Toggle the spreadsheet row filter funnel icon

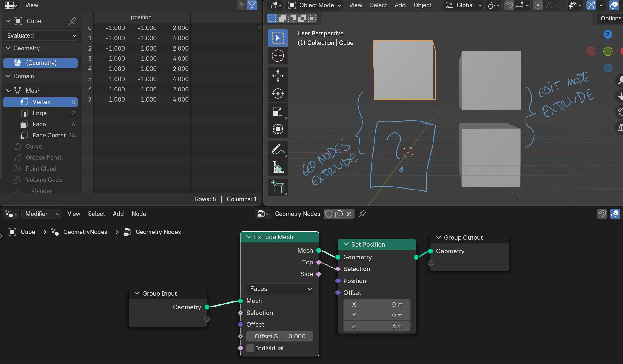[252, 5]
